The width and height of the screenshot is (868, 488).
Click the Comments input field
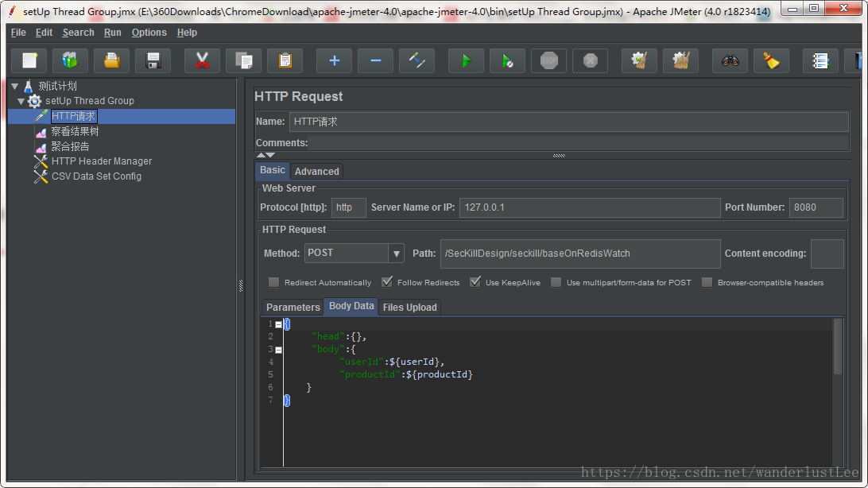point(578,143)
